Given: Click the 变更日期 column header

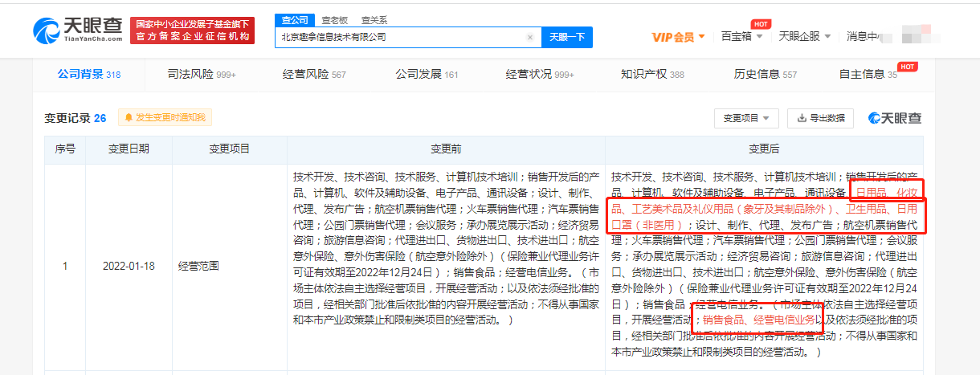Looking at the screenshot, I should [129, 149].
